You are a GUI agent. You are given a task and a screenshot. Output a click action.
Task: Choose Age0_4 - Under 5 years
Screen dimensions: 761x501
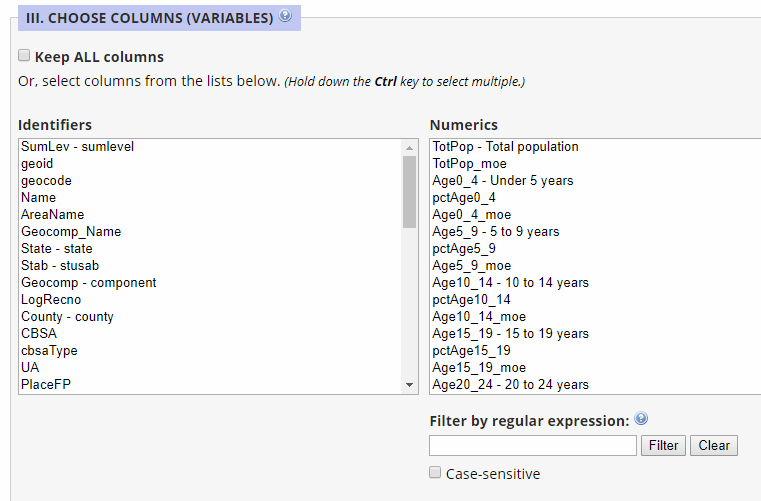pos(502,181)
